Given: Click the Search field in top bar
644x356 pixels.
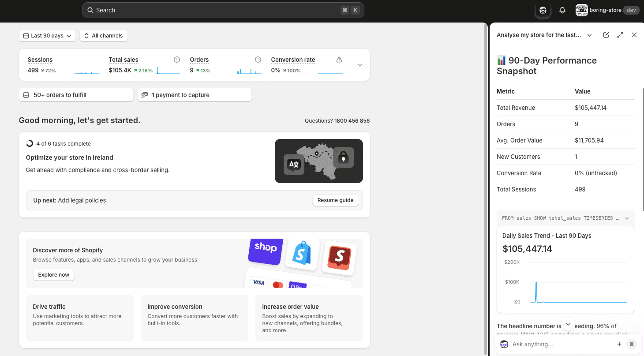Looking at the screenshot, I should tap(223, 10).
